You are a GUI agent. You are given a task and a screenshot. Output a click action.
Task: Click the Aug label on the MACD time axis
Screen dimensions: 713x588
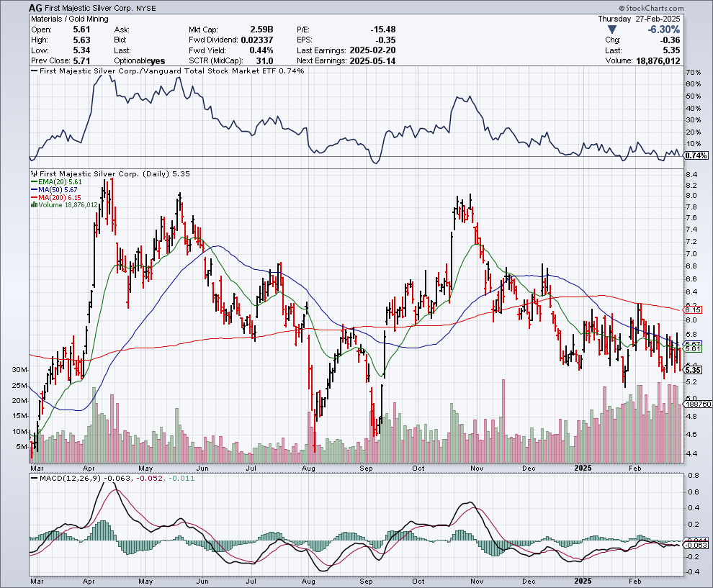[x=309, y=579]
